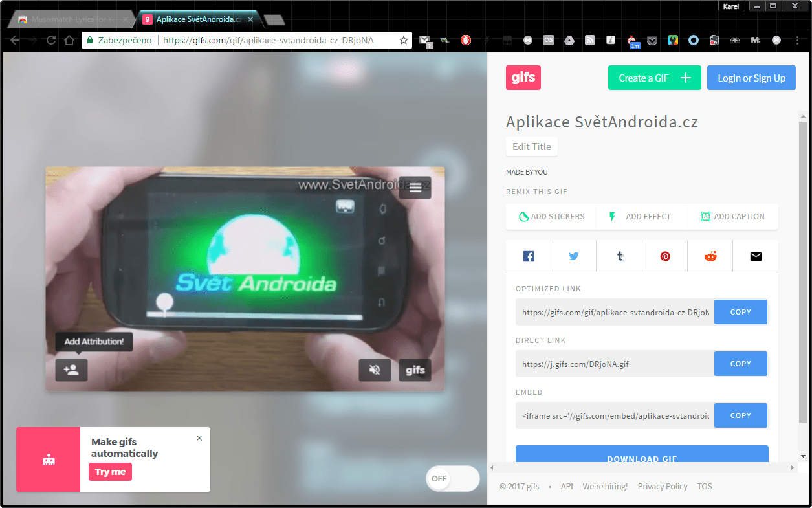Share the GIF via email icon
The image size is (812, 508).
(756, 256)
